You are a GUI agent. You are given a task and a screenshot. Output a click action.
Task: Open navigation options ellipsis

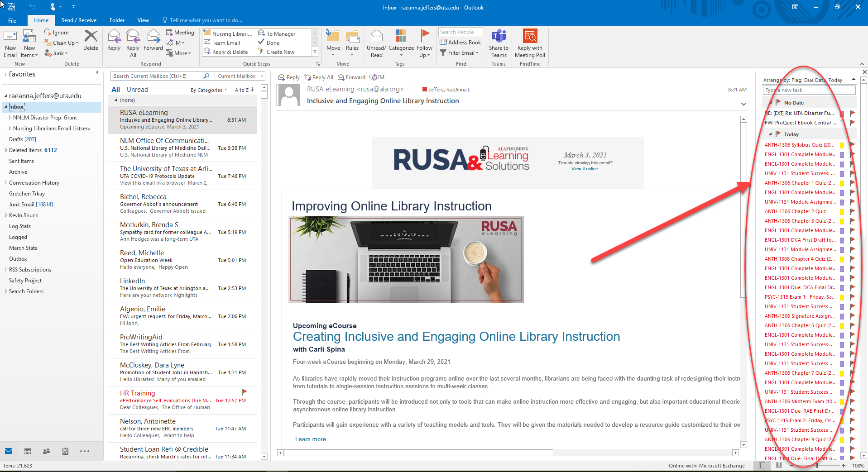tap(84, 451)
